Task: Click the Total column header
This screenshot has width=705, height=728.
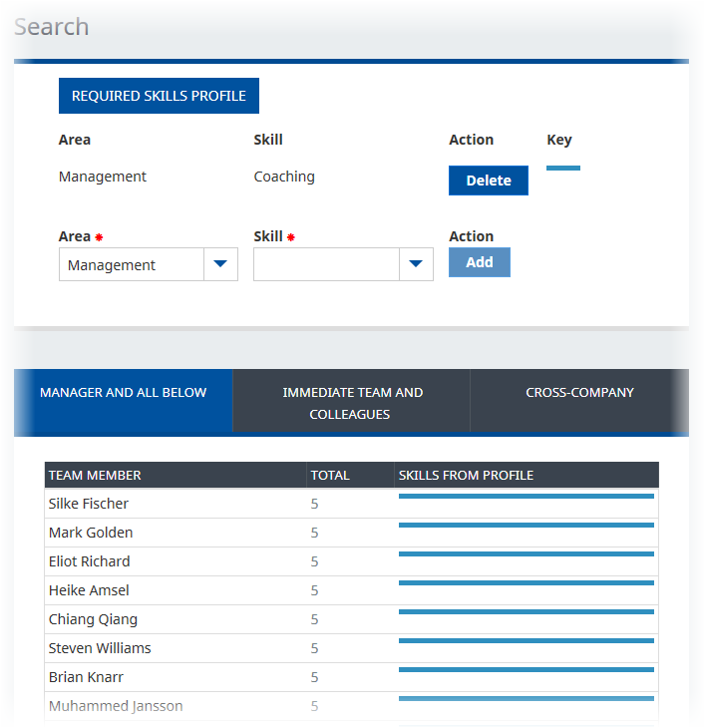Action: (330, 476)
